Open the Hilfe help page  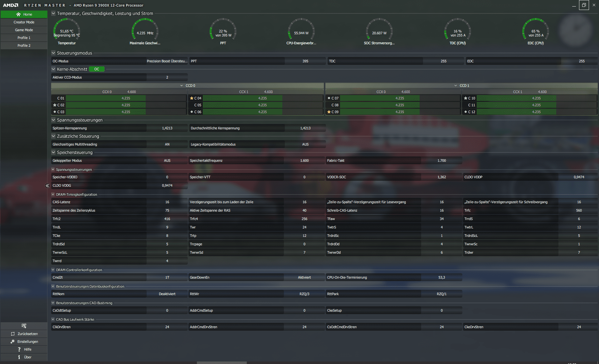(24, 349)
